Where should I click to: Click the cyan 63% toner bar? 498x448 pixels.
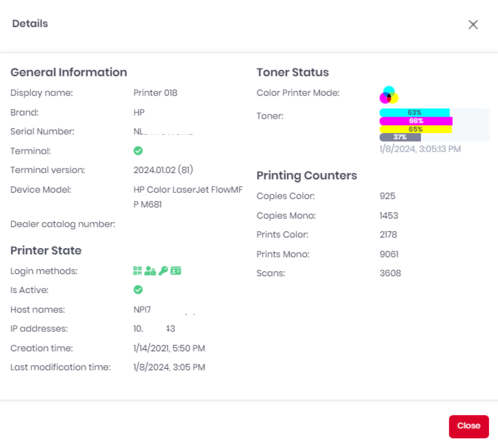click(414, 112)
